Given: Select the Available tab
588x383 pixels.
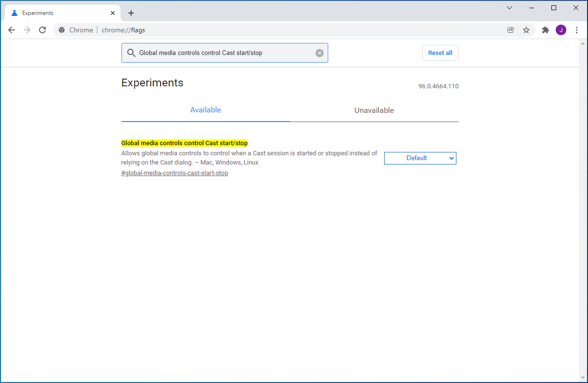Looking at the screenshot, I should (x=205, y=110).
